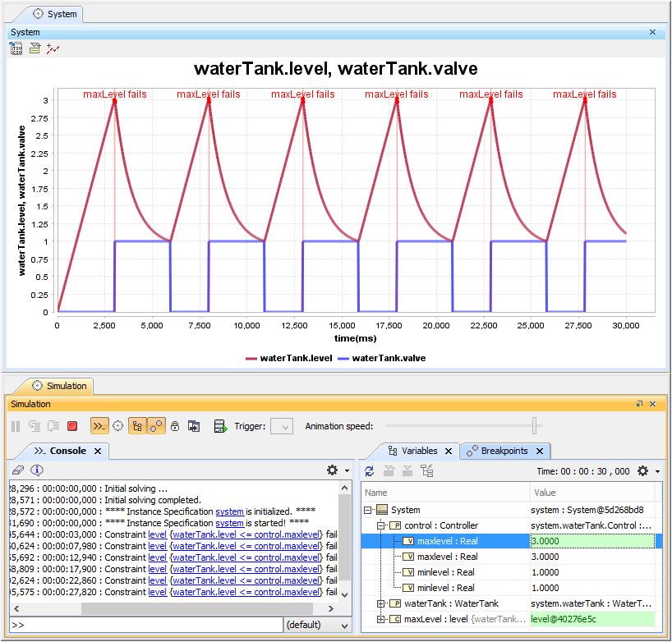Click the clear console eraser icon
Viewport: 672px width, 642px height.
pyautogui.click(x=18, y=470)
